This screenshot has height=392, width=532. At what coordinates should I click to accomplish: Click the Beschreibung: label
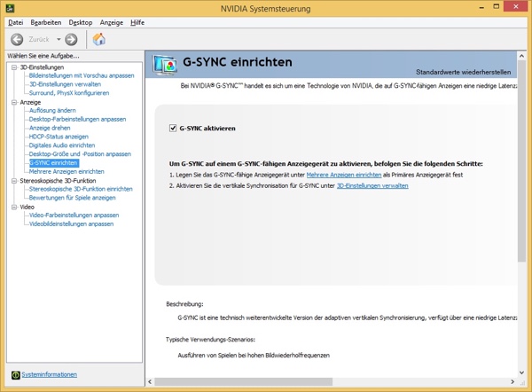click(x=184, y=304)
